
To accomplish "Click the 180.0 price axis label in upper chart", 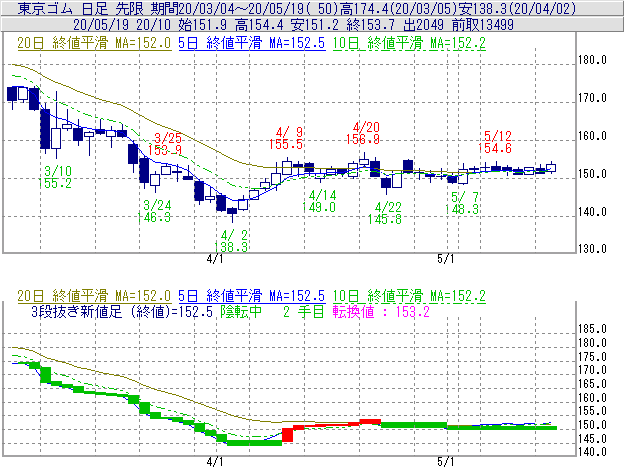I will 593,60.
